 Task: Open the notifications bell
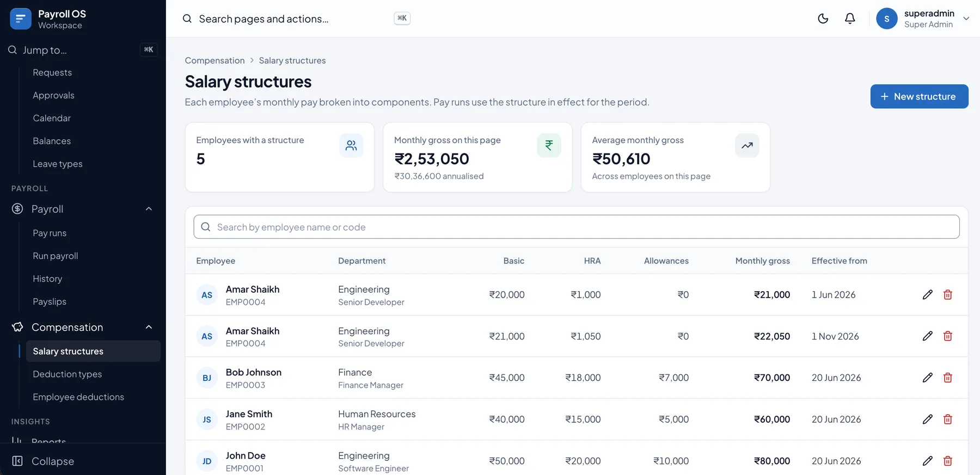tap(850, 18)
